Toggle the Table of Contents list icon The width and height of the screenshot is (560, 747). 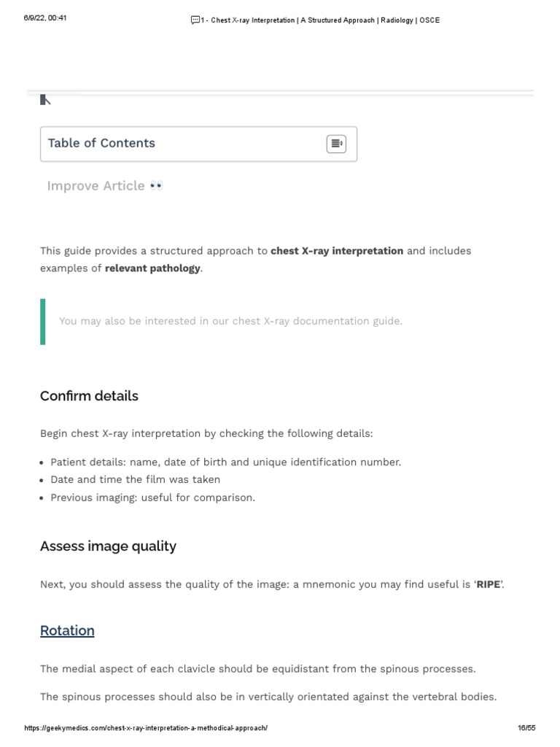(335, 144)
